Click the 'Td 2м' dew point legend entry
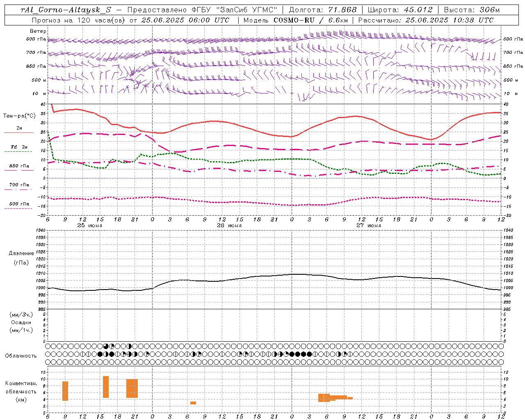The width and height of the screenshot is (525, 420). tap(19, 147)
